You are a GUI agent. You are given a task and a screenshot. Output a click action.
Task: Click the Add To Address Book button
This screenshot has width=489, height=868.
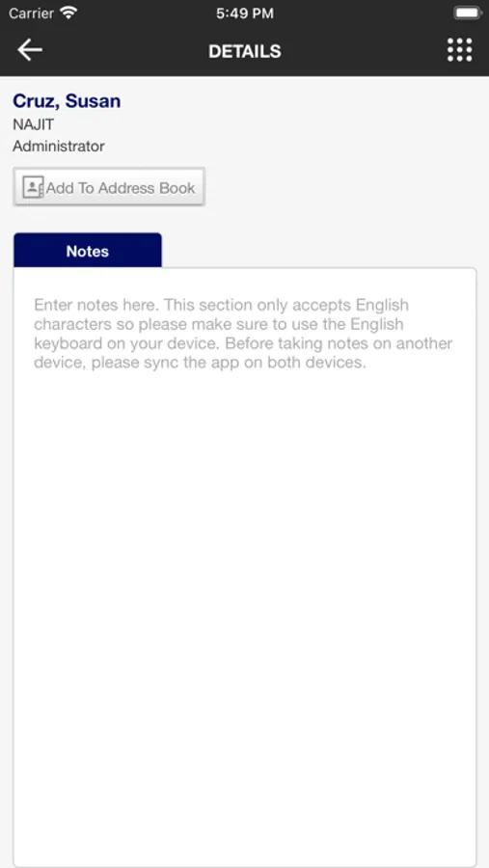109,187
